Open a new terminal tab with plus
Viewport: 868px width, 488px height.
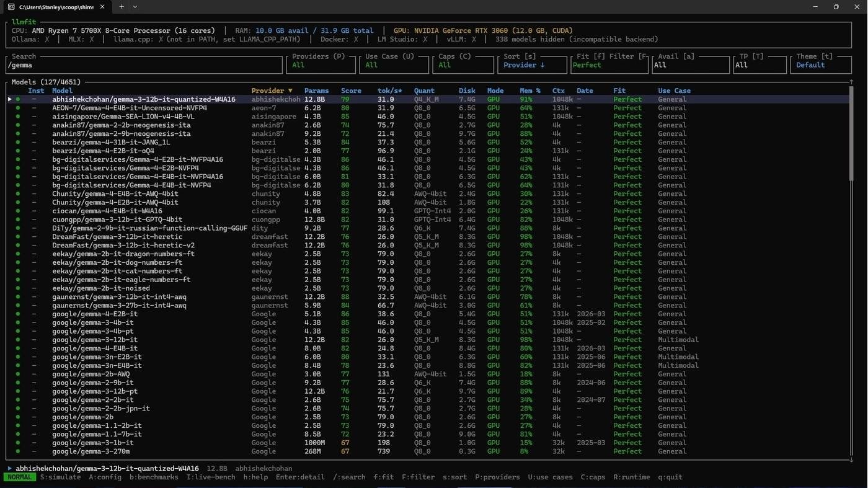[x=122, y=7]
